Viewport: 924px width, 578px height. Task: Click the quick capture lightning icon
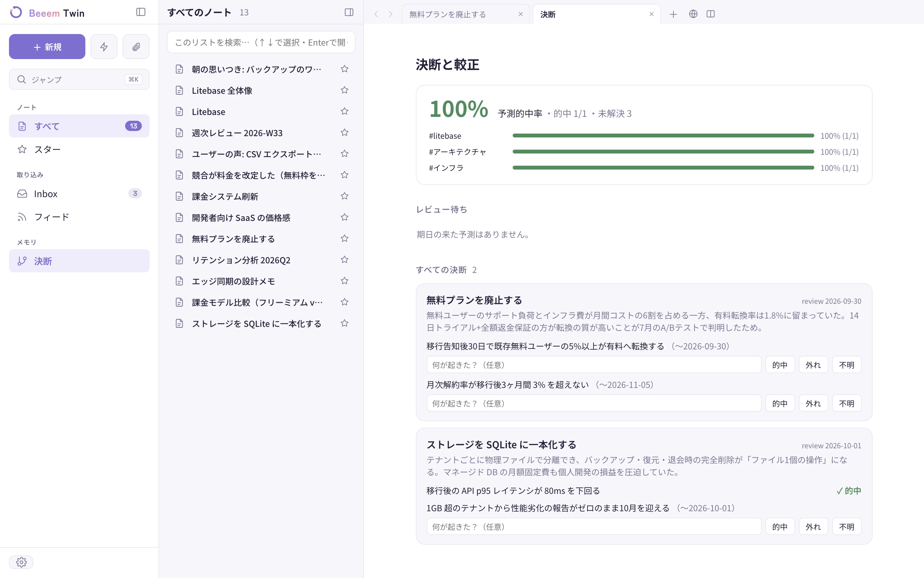104,47
